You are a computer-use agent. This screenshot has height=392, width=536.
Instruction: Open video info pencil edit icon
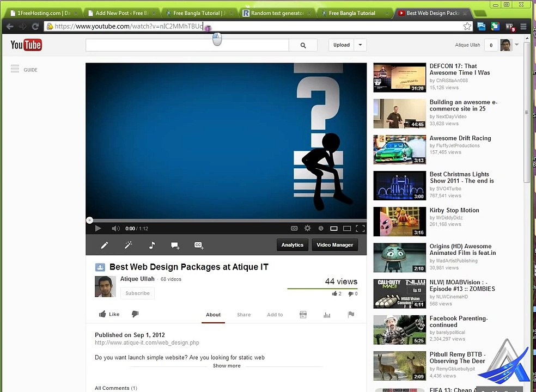tap(104, 245)
